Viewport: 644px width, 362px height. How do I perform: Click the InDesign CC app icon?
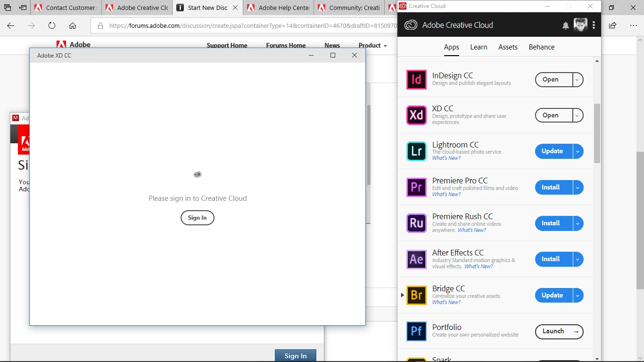click(x=416, y=80)
